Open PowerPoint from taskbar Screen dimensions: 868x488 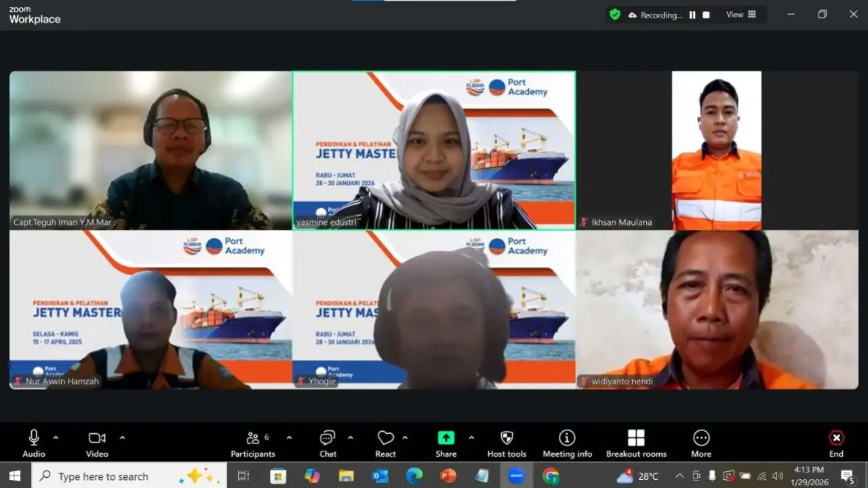(448, 476)
